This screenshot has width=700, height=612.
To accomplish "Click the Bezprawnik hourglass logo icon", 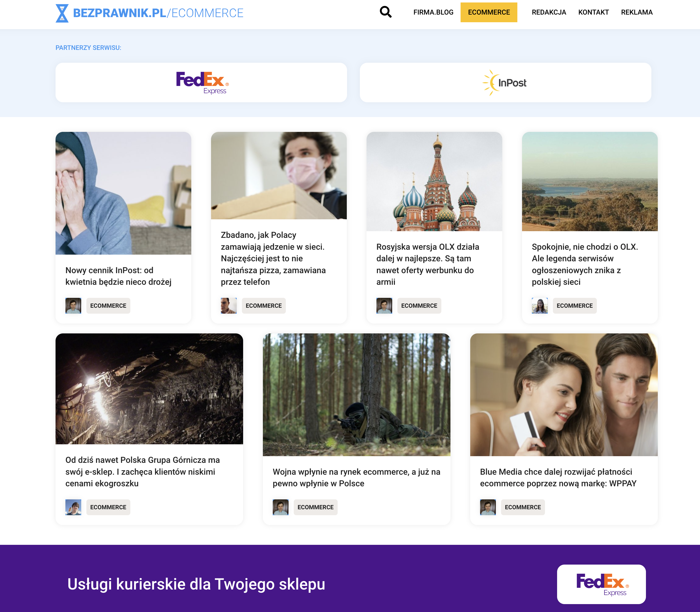I will click(x=62, y=13).
